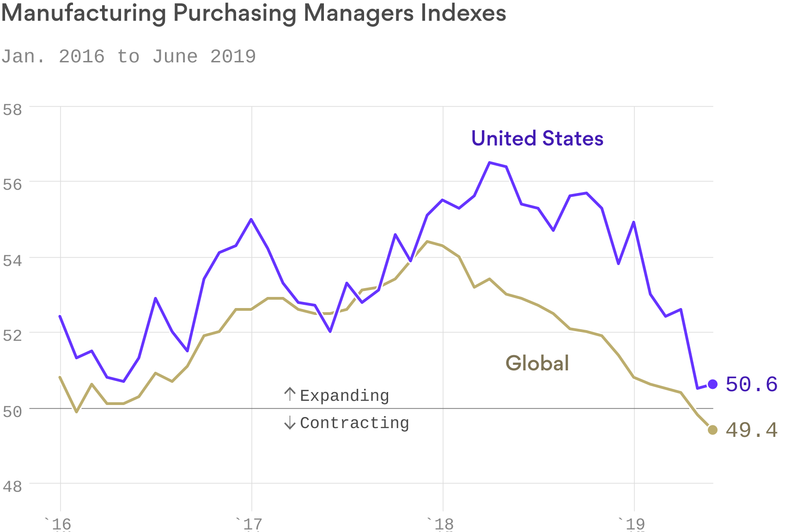This screenshot has height=532, width=797.
Task: Click the 54 y-axis label
Action: [12, 260]
